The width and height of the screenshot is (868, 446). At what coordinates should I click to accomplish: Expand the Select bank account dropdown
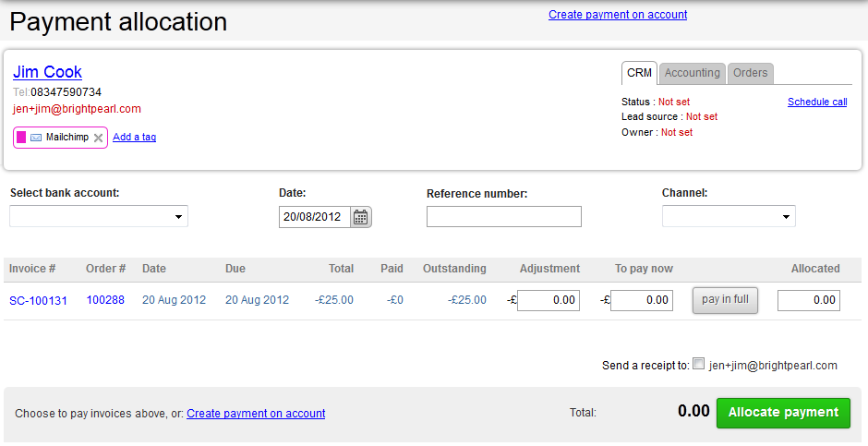pos(99,216)
